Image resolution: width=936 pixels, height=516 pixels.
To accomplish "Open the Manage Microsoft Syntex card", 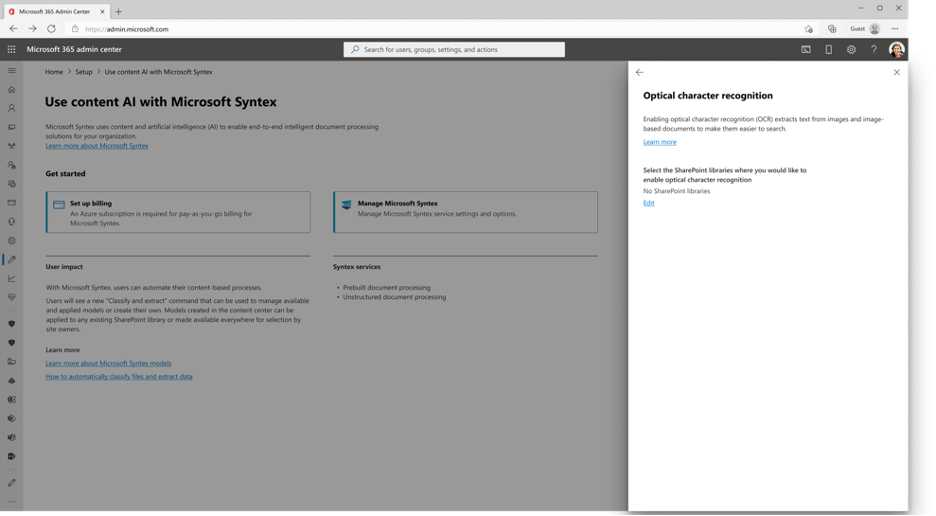I will 465,212.
